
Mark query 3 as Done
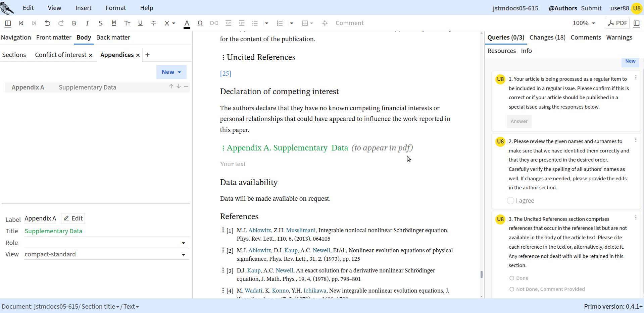point(512,278)
